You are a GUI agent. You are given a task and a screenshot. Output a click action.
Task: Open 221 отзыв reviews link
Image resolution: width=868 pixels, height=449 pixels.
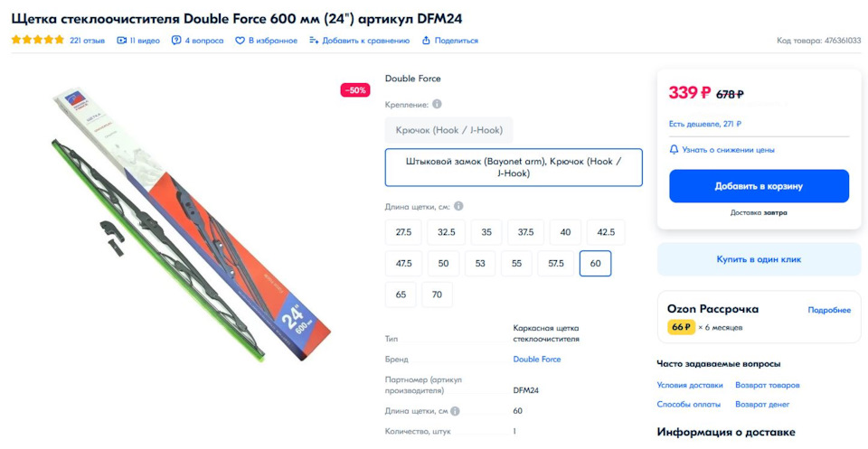click(x=87, y=41)
